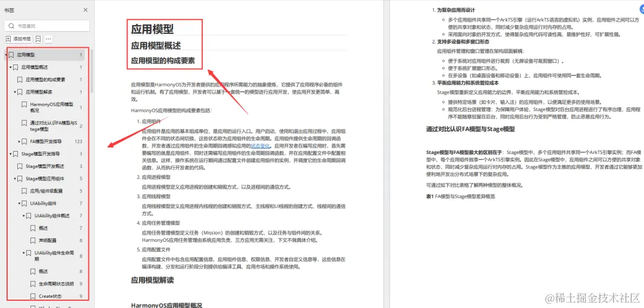Screen dimensions: 644x308
Task: Click bookmark icon beside Stage模型应用组件
Action: pyautogui.click(x=20, y=178)
